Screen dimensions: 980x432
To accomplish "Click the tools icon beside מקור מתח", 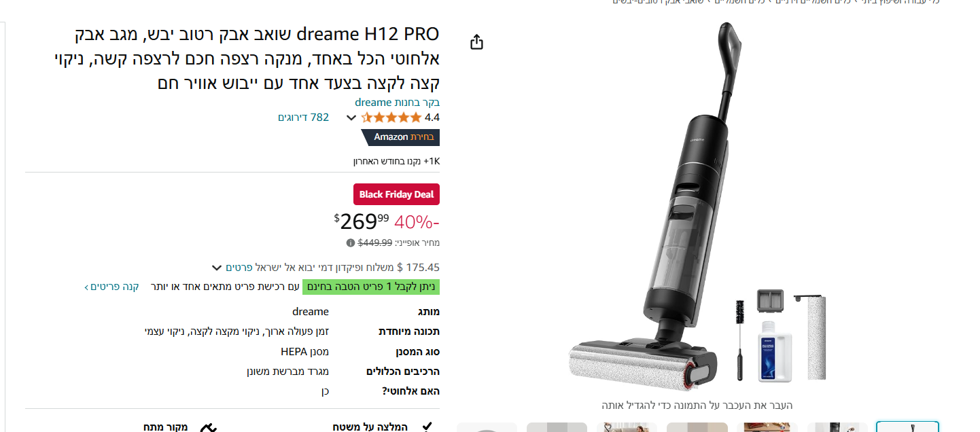I will [209, 427].
